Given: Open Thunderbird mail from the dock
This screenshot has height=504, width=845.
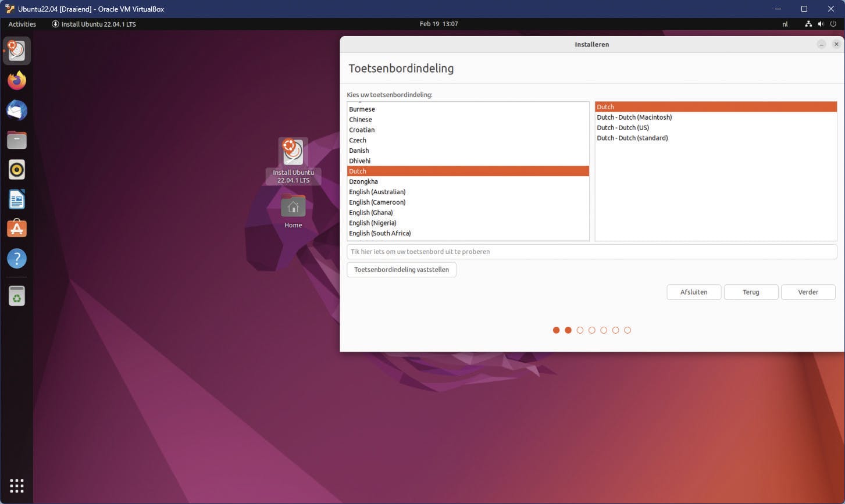Looking at the screenshot, I should pyautogui.click(x=17, y=110).
